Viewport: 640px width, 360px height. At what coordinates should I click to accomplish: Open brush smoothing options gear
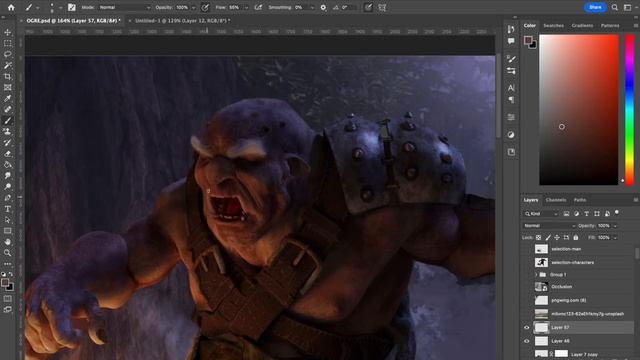[x=323, y=7]
